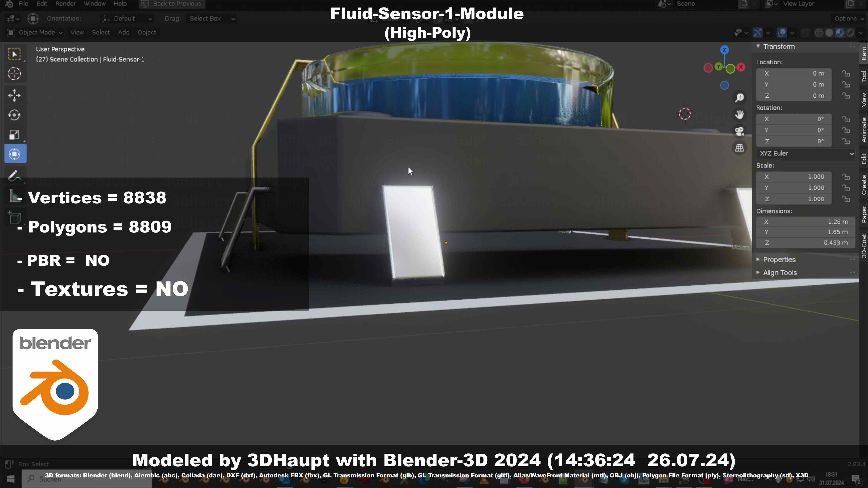Open the selectability and visibility dropdown
This screenshot has width=868, height=488.
pos(741,33)
